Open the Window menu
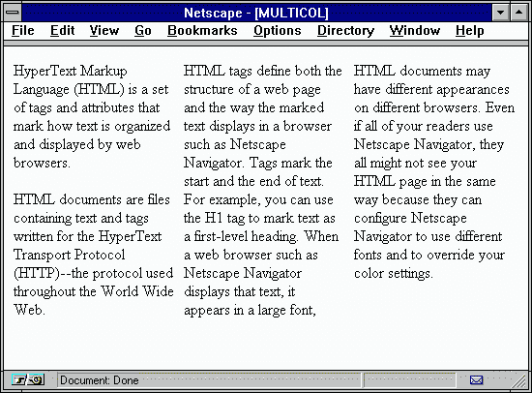Screen dimensions: 532x393 coord(415,31)
